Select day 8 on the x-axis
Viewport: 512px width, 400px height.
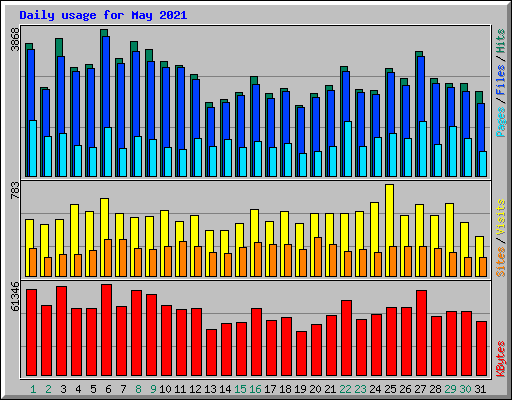tap(138, 389)
